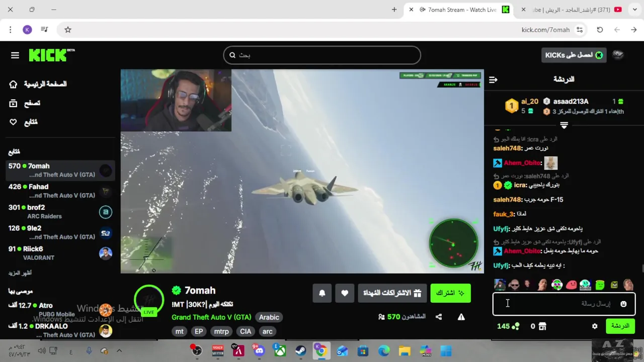Open chat settings gear
This screenshot has height=362, width=644.
click(x=595, y=326)
